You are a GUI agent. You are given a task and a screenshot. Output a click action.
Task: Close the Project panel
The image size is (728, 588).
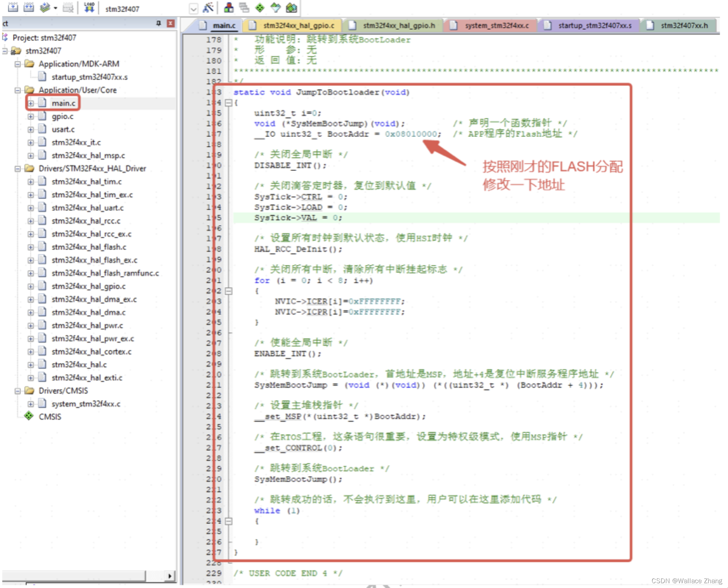click(170, 23)
